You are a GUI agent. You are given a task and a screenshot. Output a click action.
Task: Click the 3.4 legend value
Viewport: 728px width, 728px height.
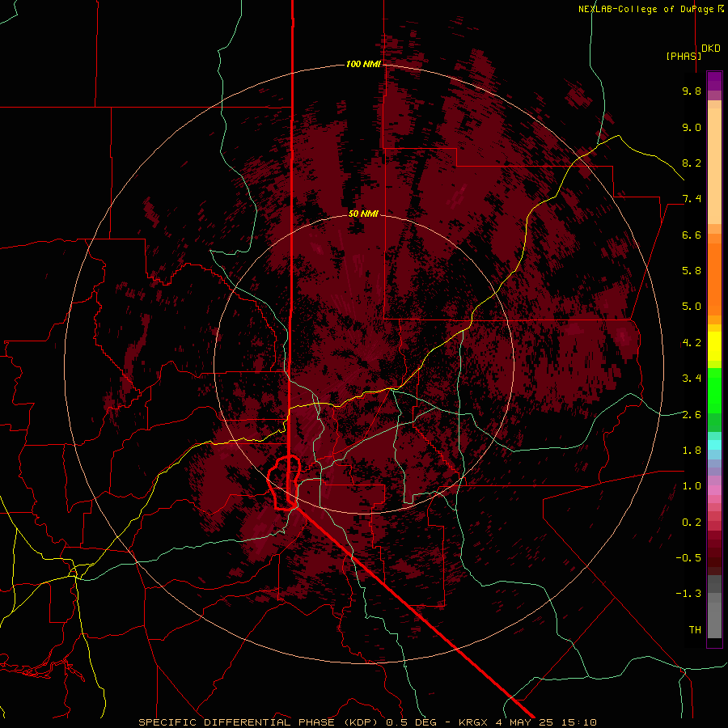[692, 379]
